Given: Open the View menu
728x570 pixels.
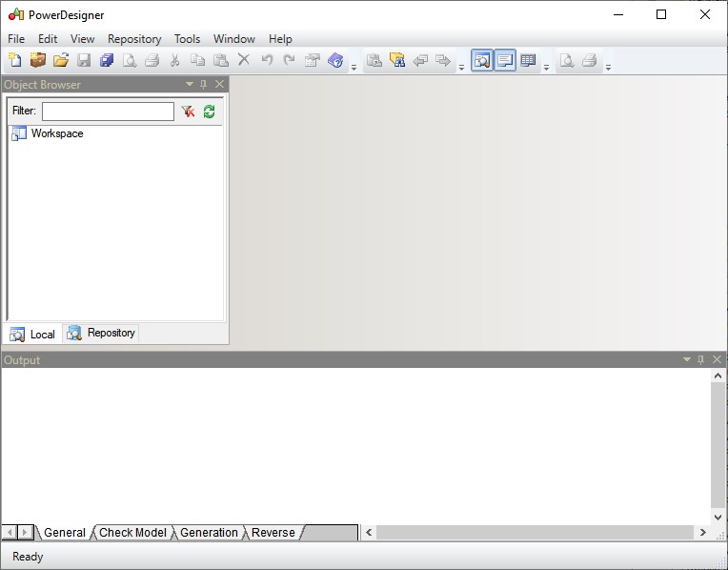Looking at the screenshot, I should [83, 39].
